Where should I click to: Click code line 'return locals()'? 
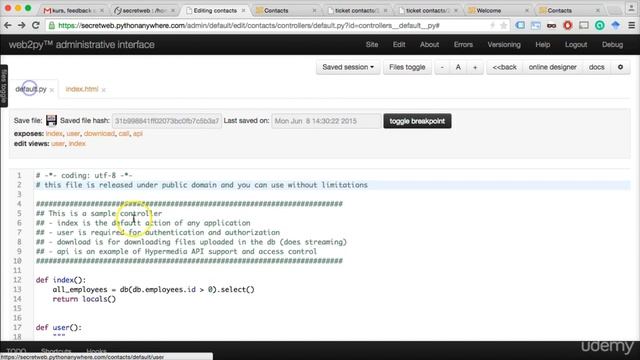[x=84, y=299]
